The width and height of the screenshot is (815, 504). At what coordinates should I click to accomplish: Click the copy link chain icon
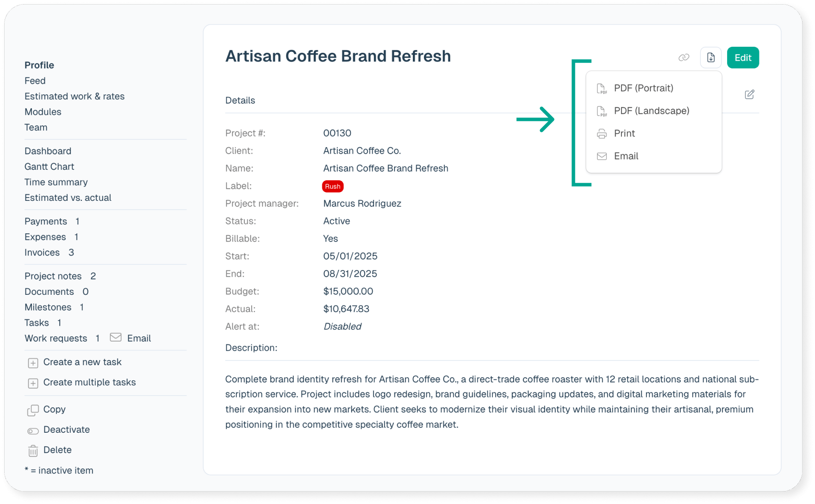(x=684, y=58)
